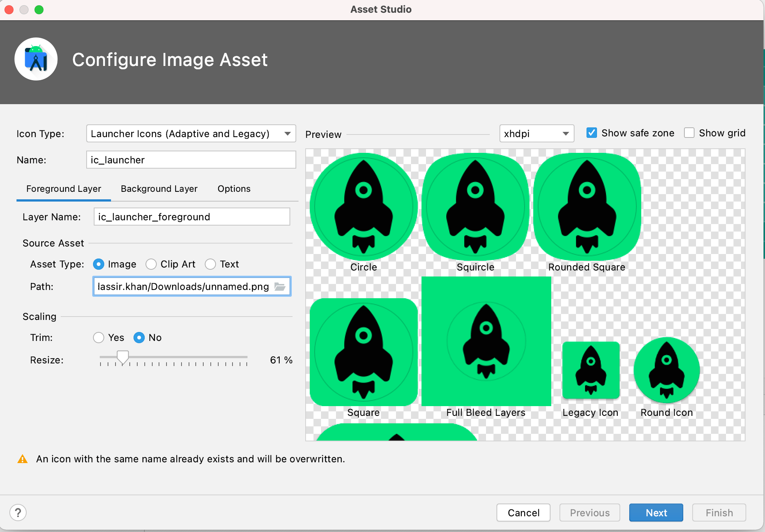Select the Squircle icon preview
Screen dimensions: 765x532
coord(475,206)
